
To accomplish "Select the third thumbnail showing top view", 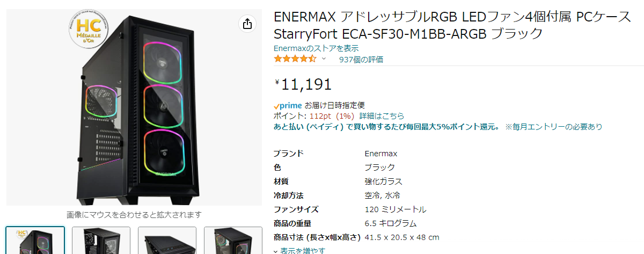I will [x=167, y=240].
